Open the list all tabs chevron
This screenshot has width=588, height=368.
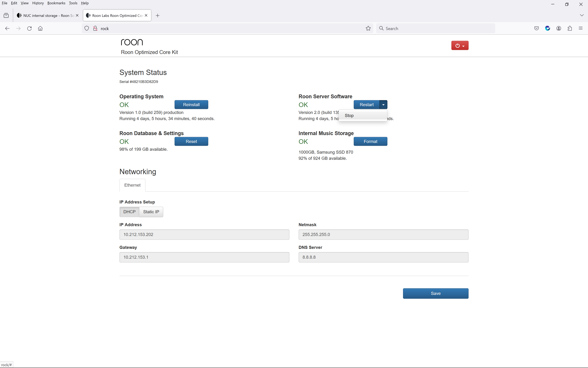coord(582,15)
